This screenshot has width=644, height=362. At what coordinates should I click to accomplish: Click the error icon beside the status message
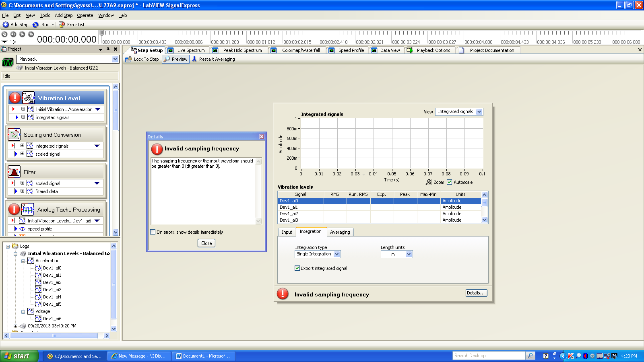(x=283, y=294)
